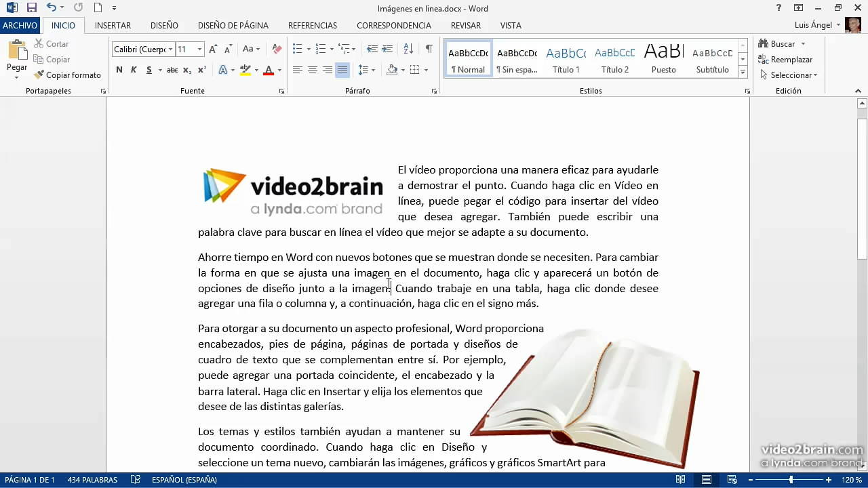Screen dimensions: 868x488
Task: Click the Word help question mark icon
Action: coord(778,8)
